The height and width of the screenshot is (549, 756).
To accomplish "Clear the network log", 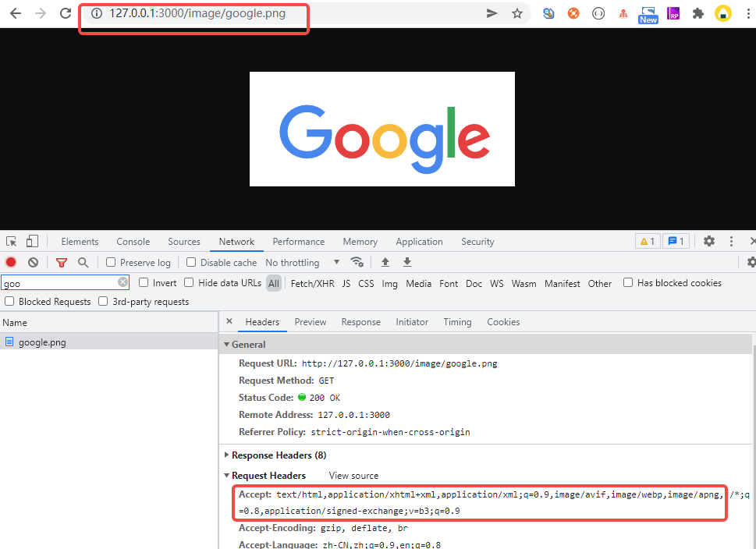I will click(x=33, y=262).
